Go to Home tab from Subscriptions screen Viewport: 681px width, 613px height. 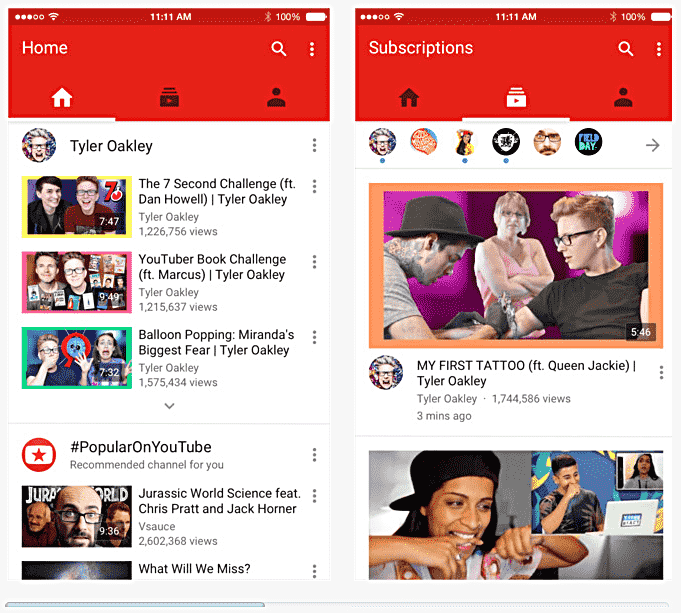click(409, 97)
